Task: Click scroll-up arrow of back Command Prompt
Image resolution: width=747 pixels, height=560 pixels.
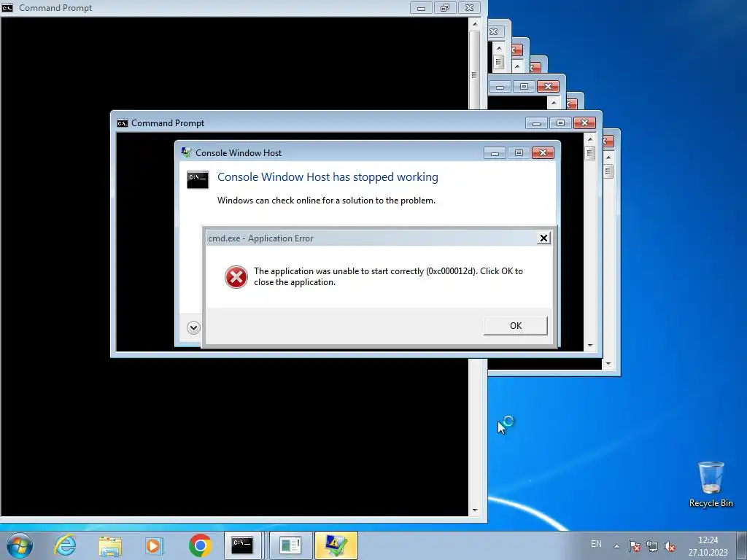Action: pos(474,23)
